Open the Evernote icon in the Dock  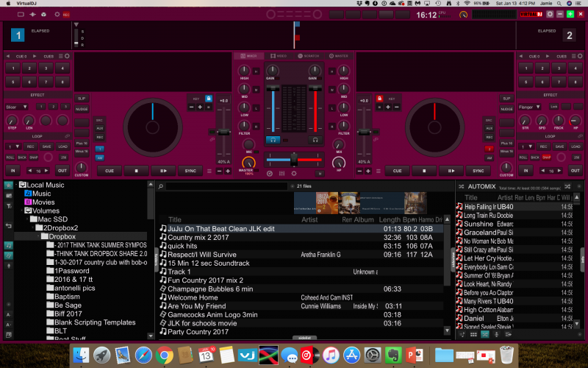click(393, 355)
